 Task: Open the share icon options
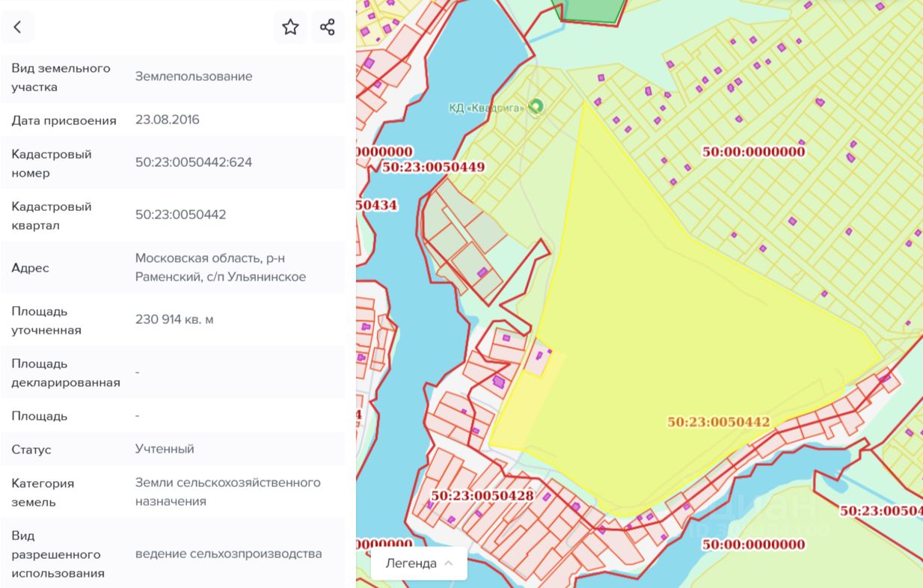tap(327, 28)
